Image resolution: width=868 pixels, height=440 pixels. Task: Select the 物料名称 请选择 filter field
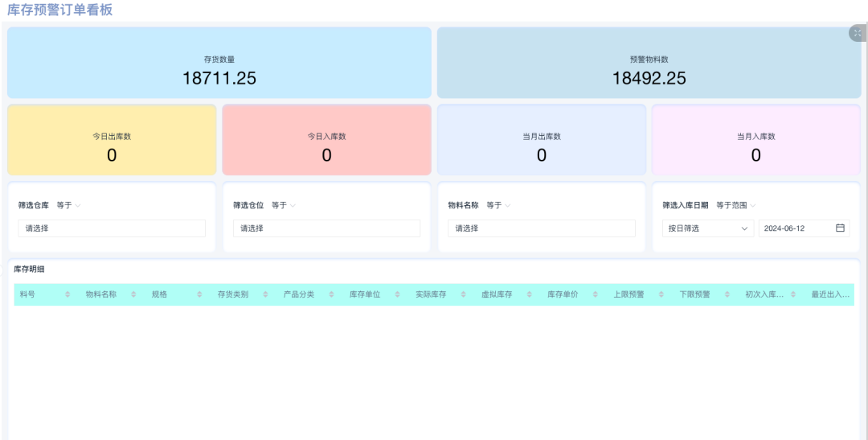click(x=541, y=228)
